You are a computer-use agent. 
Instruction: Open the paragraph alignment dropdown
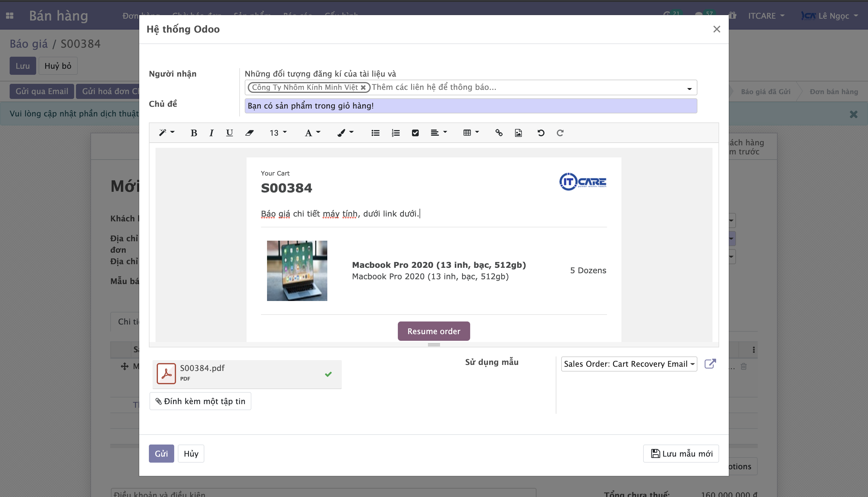[x=439, y=133]
